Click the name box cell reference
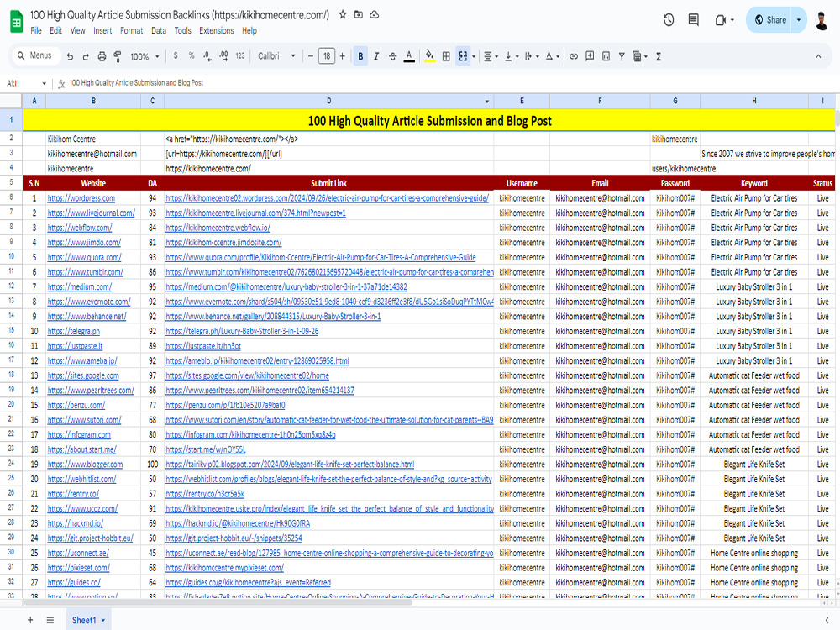The width and height of the screenshot is (840, 630). [x=26, y=83]
